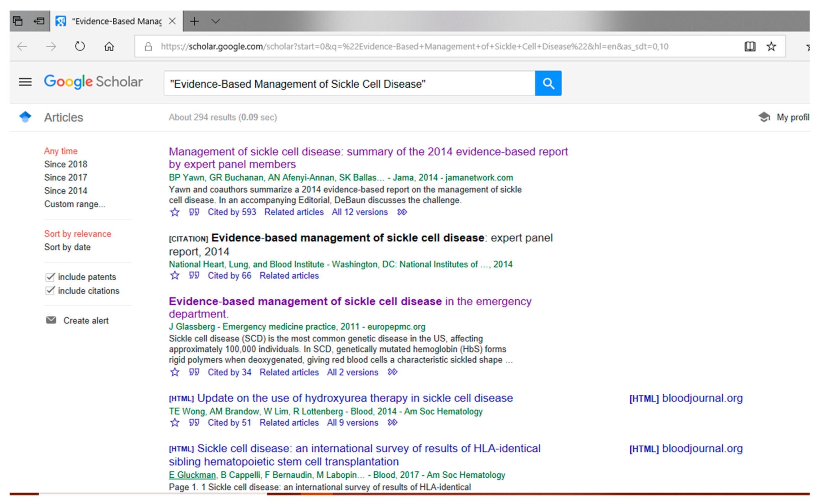
Task: Toggle the favorites star in the address bar
Action: (x=771, y=46)
